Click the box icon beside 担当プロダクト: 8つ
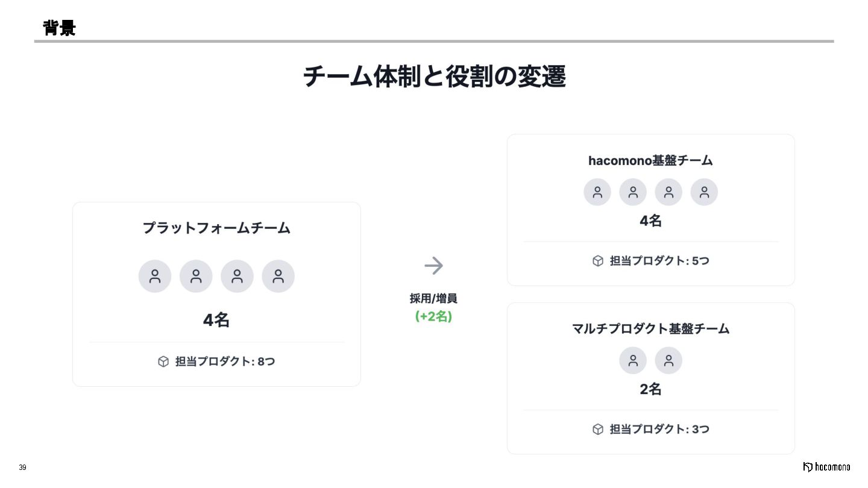Image resolution: width=868 pixels, height=488 pixels. 163,361
